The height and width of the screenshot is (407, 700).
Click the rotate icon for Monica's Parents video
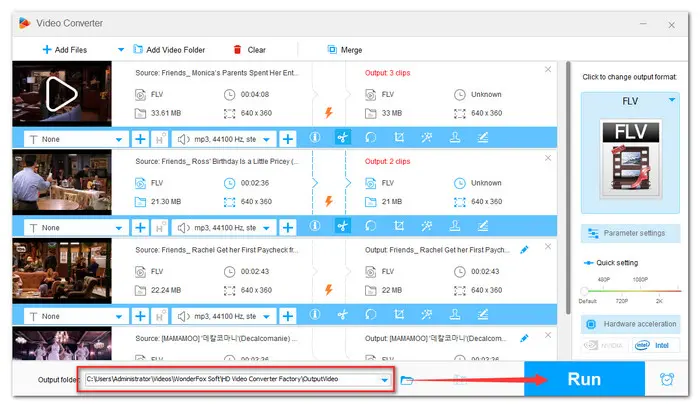pos(370,139)
